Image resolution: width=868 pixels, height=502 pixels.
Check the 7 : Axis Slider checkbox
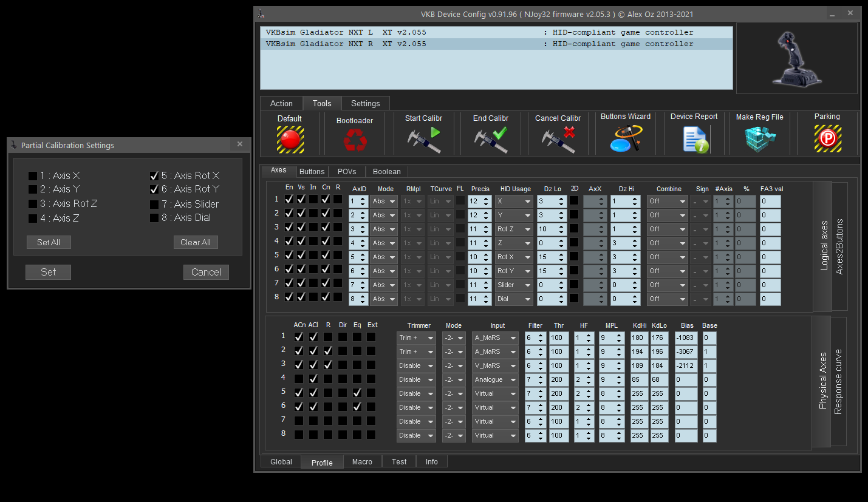(x=154, y=205)
